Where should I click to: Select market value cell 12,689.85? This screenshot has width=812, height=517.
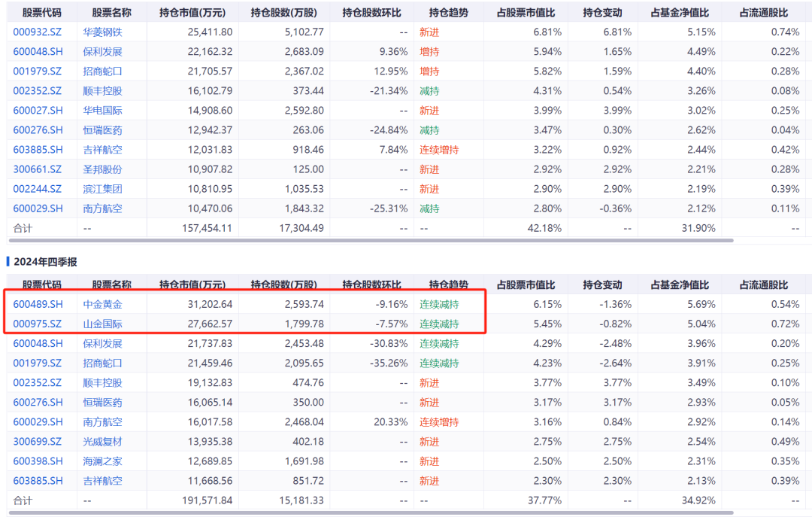pyautogui.click(x=210, y=461)
